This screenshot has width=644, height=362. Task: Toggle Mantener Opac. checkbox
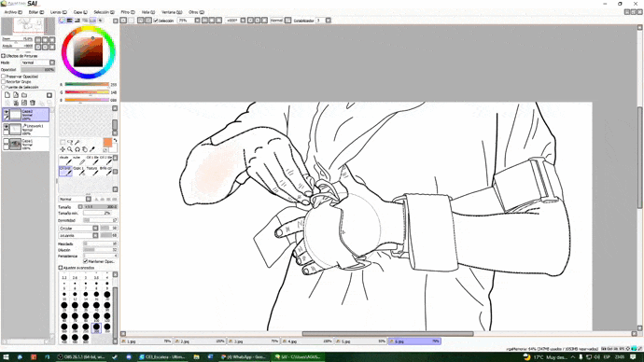click(86, 261)
